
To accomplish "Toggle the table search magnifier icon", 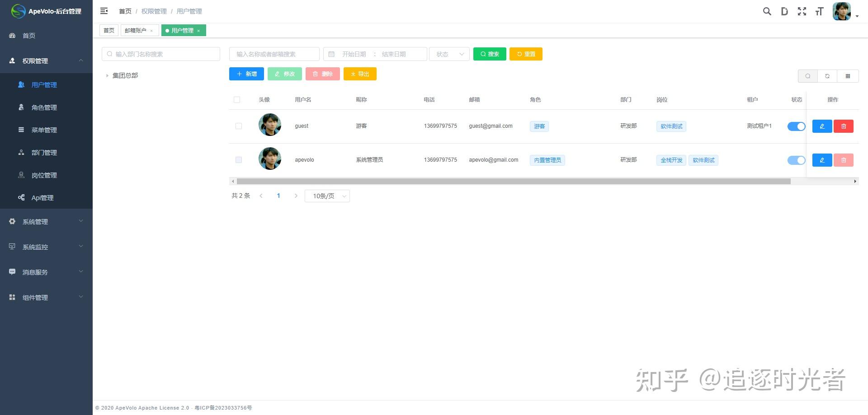I will coord(807,76).
